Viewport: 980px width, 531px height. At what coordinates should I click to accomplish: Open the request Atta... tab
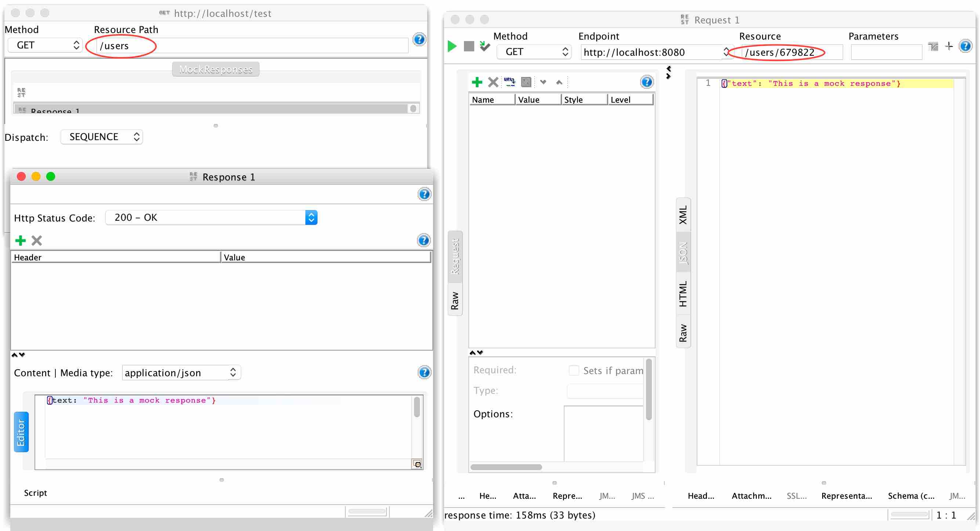524,496
